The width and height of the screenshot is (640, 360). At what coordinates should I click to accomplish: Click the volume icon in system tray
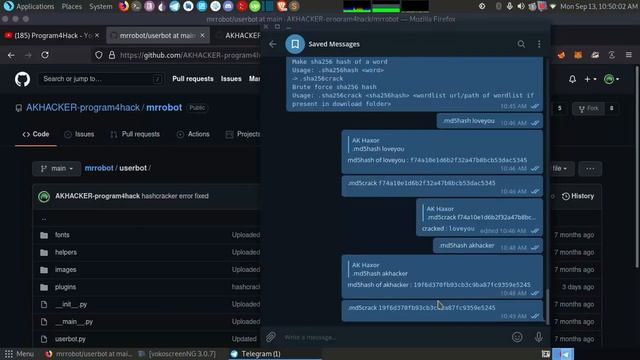[521, 7]
